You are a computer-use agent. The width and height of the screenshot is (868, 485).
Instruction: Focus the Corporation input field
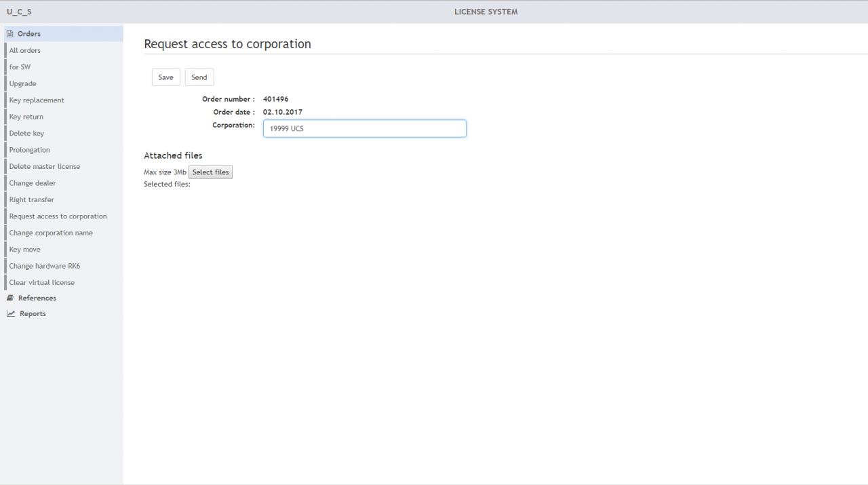click(x=365, y=129)
